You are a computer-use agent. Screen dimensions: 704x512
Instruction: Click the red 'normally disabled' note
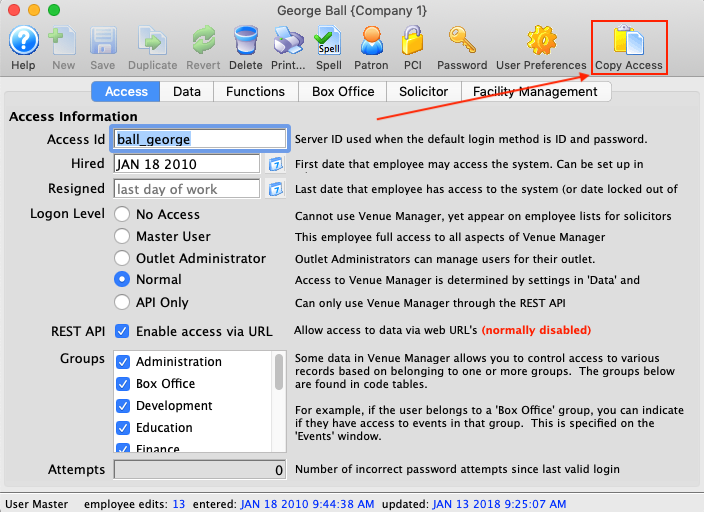click(537, 330)
